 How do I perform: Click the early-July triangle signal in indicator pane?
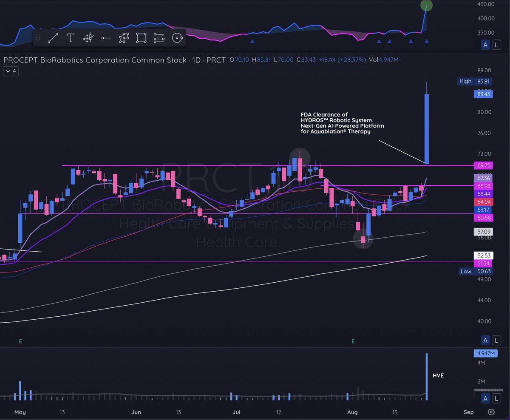pyautogui.click(x=252, y=42)
